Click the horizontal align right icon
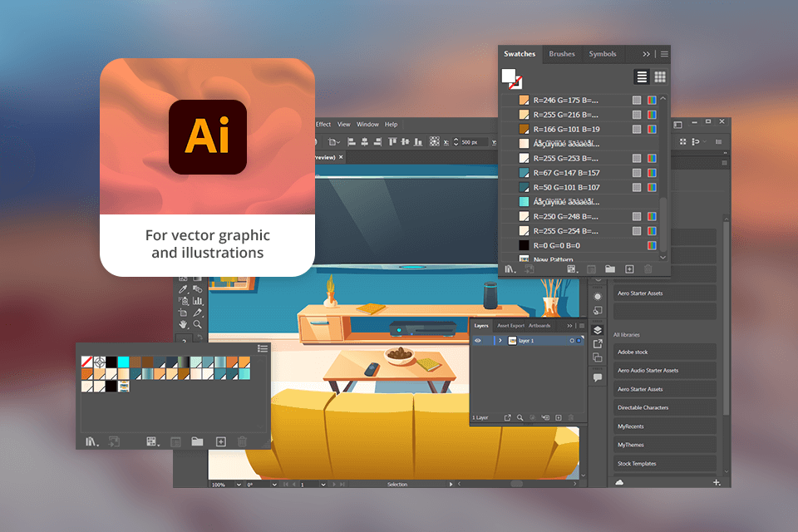 377,141
